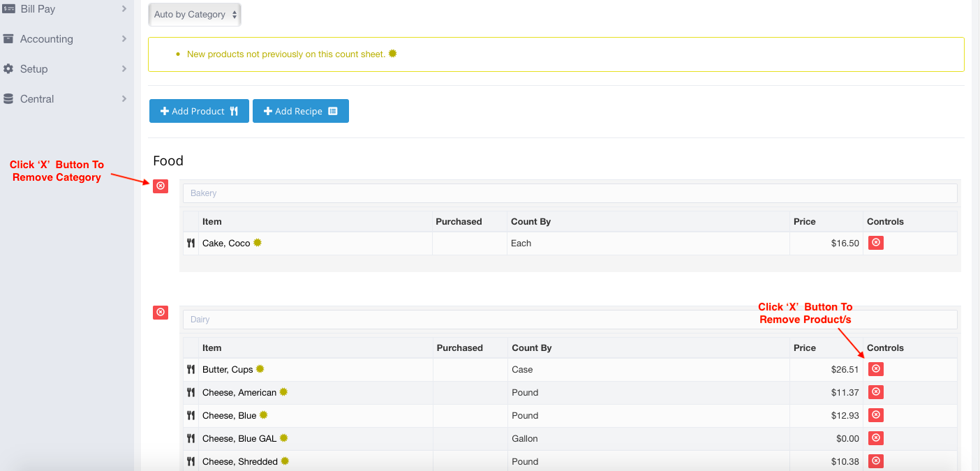Click the Cheese, American item name
The width and height of the screenshot is (980, 471).
[239, 393]
